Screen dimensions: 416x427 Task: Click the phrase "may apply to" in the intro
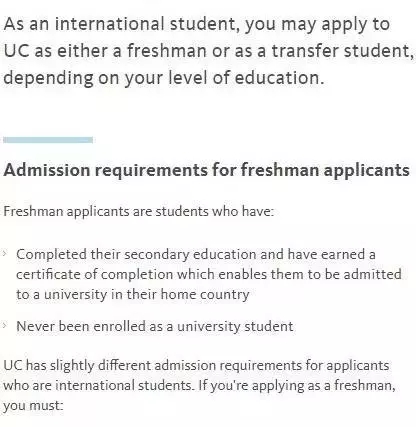tap(335, 25)
